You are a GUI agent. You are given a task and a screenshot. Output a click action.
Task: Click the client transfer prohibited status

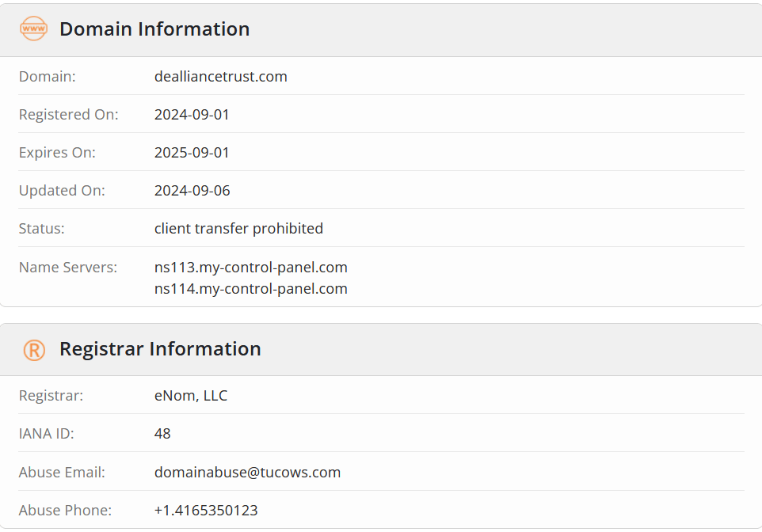tap(238, 228)
